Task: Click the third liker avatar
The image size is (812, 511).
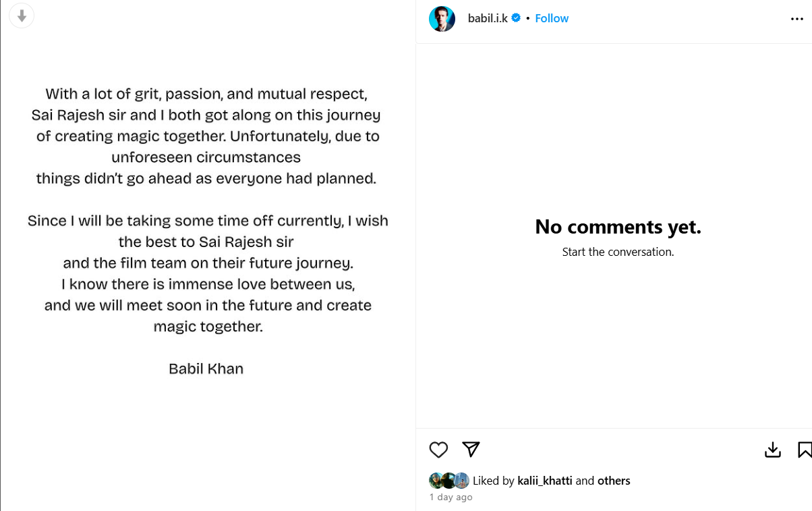Action: coord(461,481)
